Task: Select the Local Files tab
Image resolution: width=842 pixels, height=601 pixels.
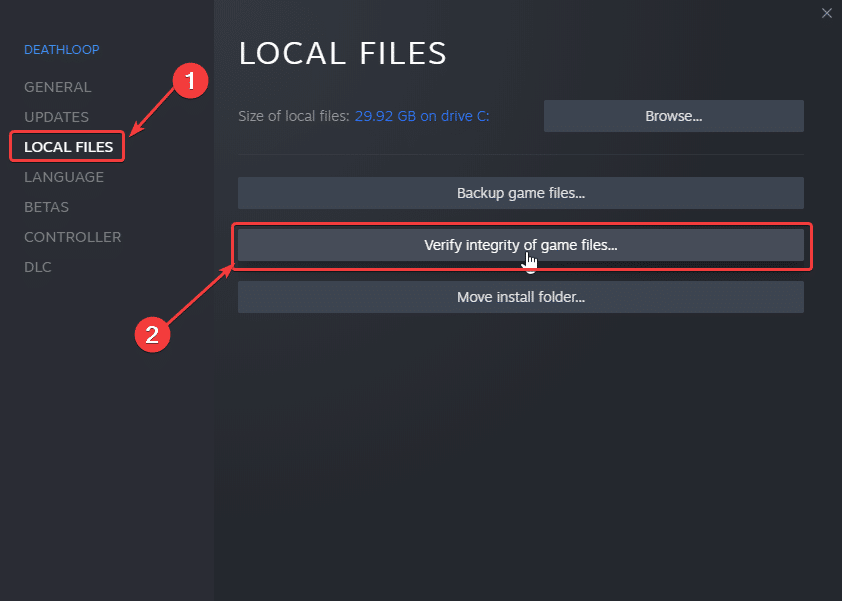Action: tap(68, 147)
